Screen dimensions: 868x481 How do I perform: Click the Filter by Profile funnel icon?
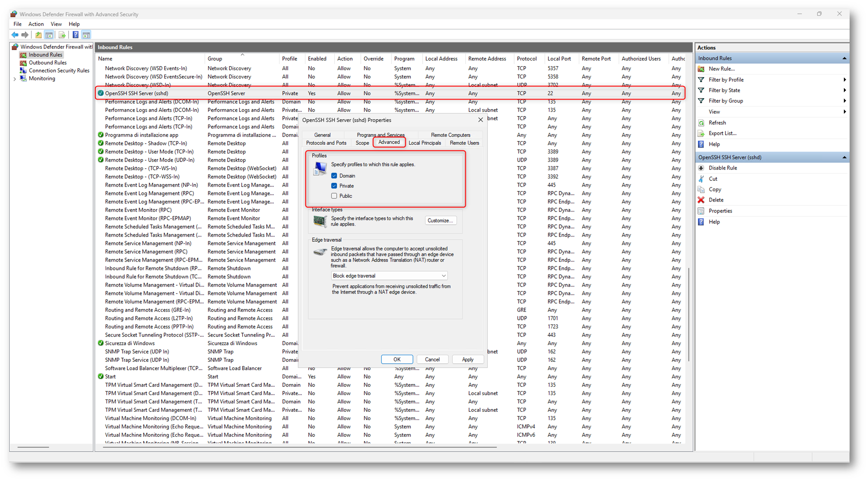coord(701,80)
